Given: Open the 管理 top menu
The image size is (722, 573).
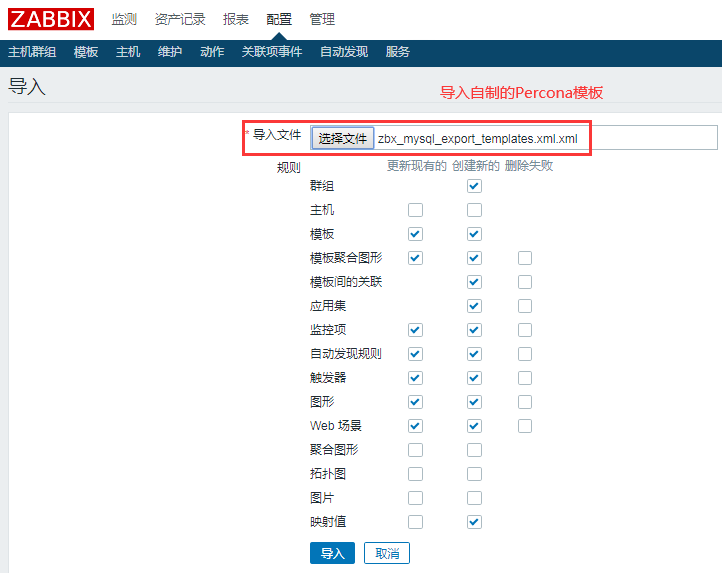Looking at the screenshot, I should pyautogui.click(x=322, y=19).
